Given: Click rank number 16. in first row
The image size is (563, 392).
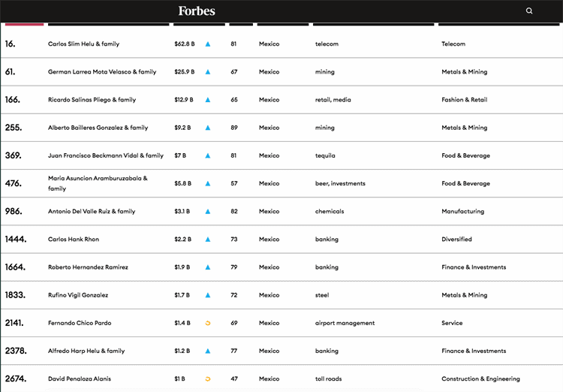Looking at the screenshot, I should pyautogui.click(x=10, y=44).
